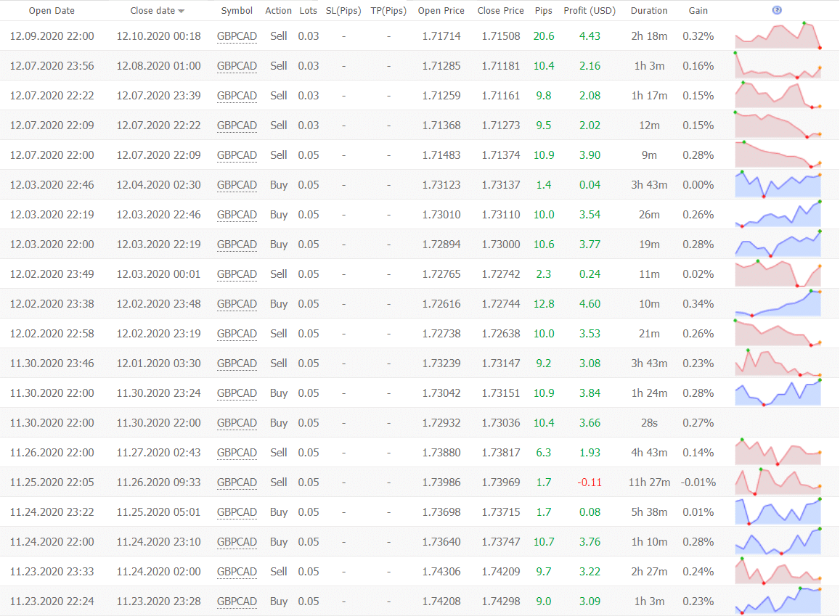Open GBPCAD link for 12.07.2020 23:56 trade
This screenshot has width=840, height=616.
coord(237,66)
